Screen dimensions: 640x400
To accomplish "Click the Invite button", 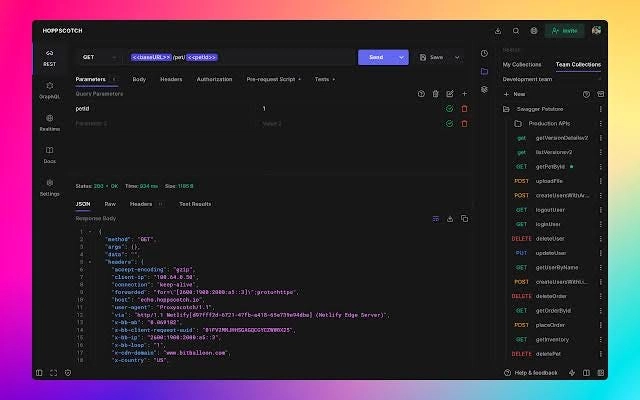I will tap(565, 31).
